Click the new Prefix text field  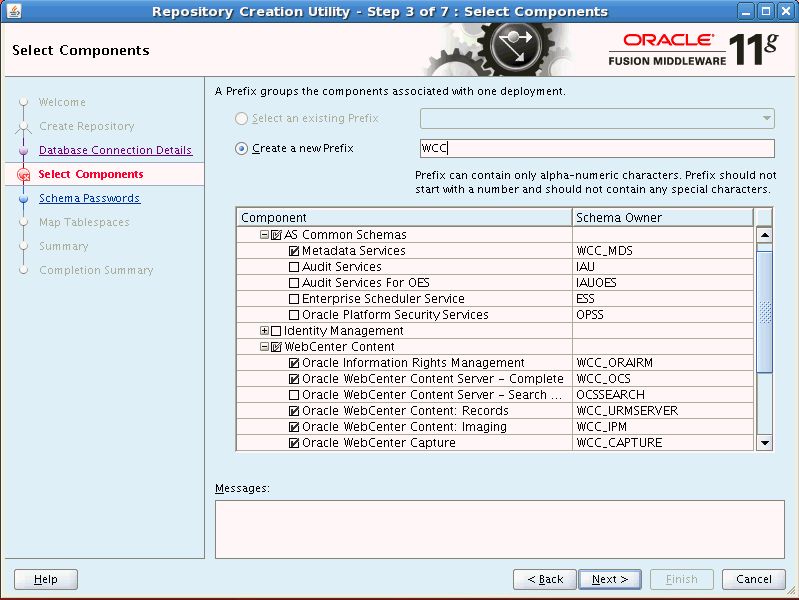[x=597, y=148]
